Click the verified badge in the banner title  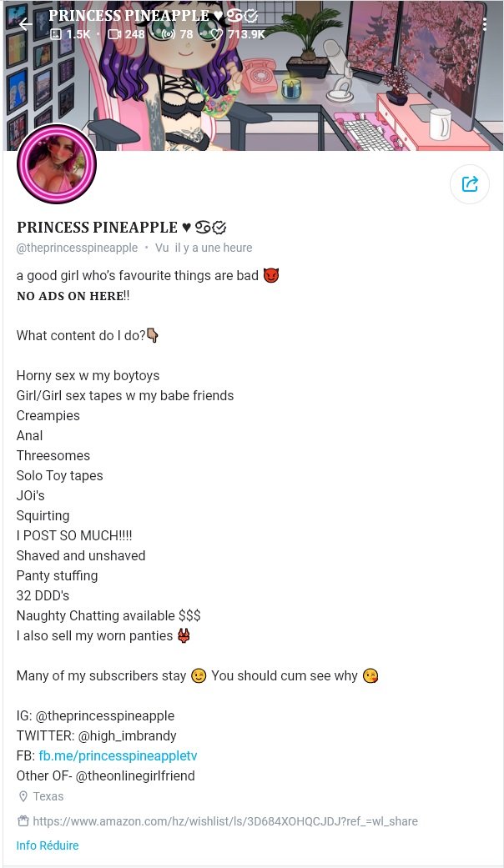[251, 16]
